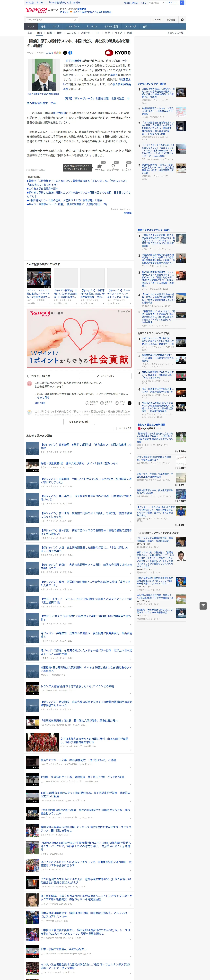210x980 pixels.
Task: Open article 将棋・棋王戦第4局 藤井六冠が勝利
Action: click(x=79, y=463)
